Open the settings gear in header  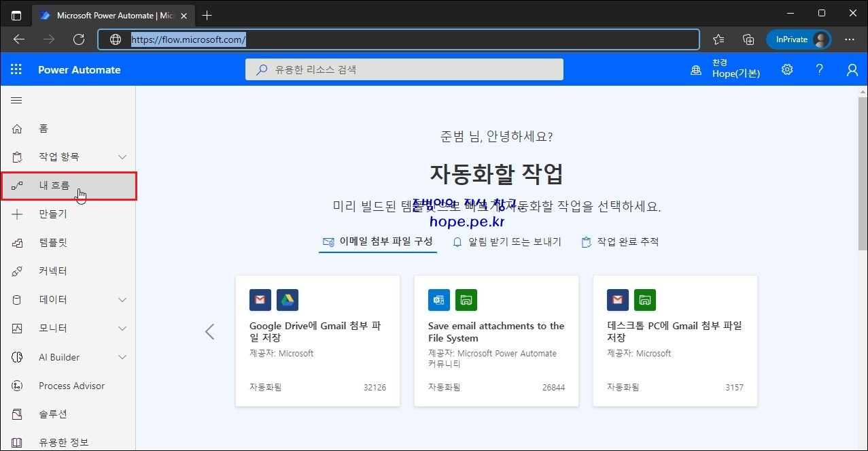[x=787, y=69]
